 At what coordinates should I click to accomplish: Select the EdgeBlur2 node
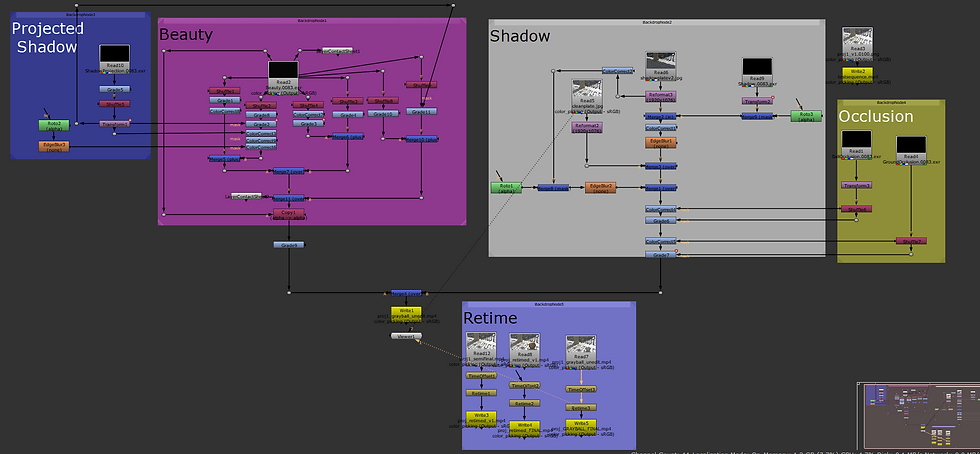coord(601,188)
